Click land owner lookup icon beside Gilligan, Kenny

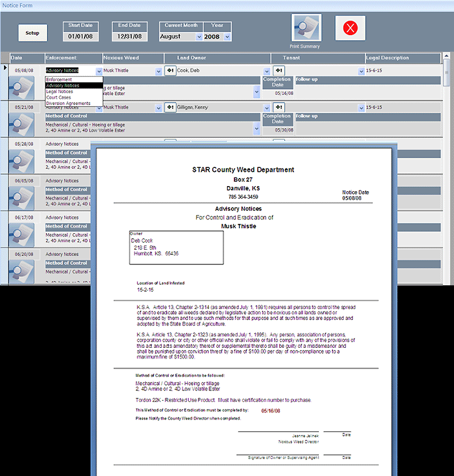[x=170, y=107]
